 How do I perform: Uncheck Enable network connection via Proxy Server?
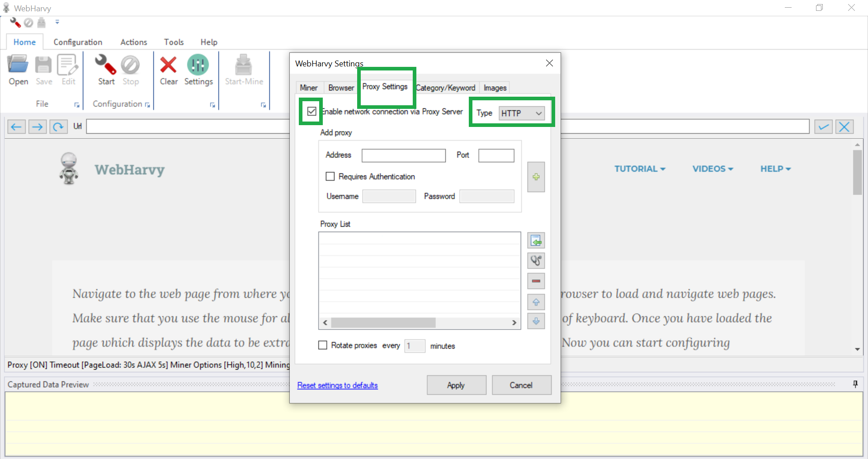(311, 111)
